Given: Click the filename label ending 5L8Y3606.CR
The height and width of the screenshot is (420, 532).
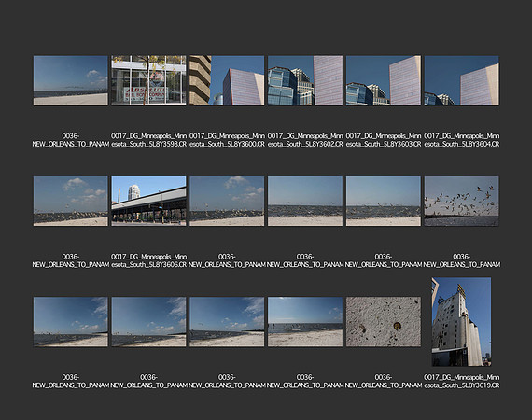Looking at the screenshot, I should 149,260.
